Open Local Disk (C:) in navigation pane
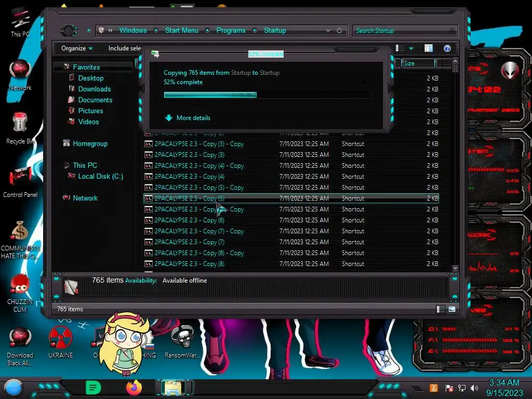 100,177
